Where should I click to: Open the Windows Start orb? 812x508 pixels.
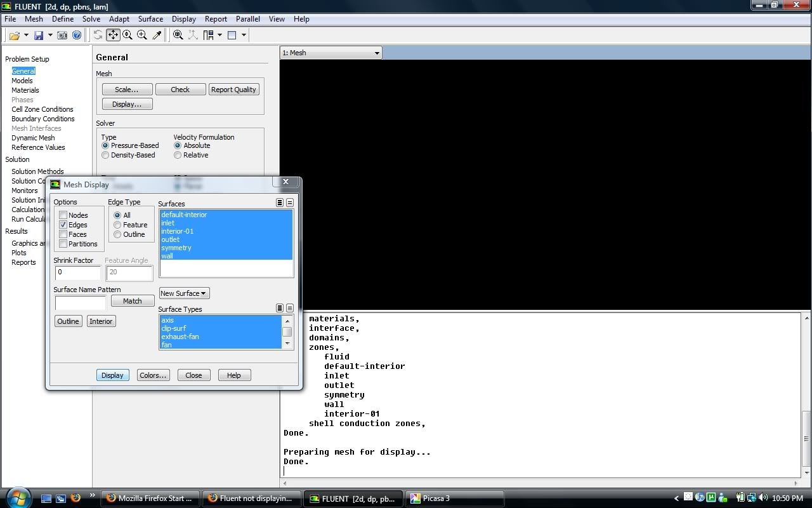(17, 497)
